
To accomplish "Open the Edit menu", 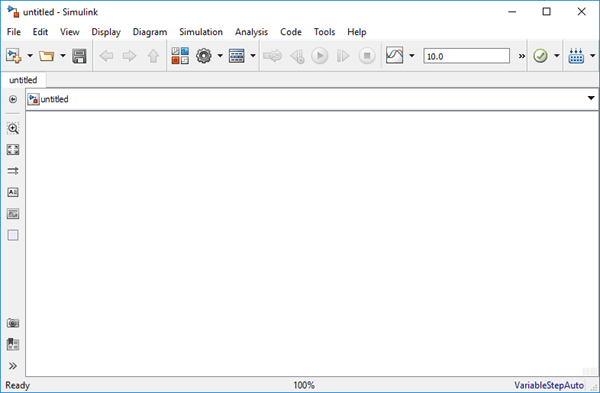I will click(40, 32).
